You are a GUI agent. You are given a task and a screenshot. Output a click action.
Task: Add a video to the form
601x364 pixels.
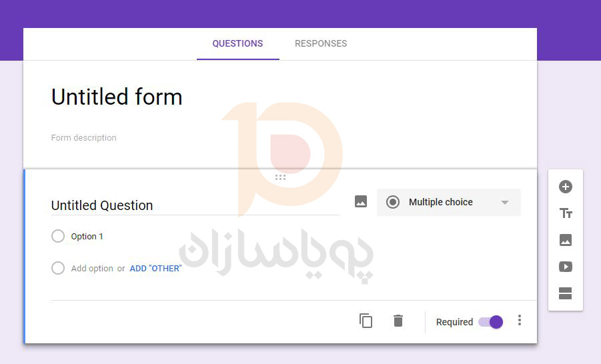(566, 267)
